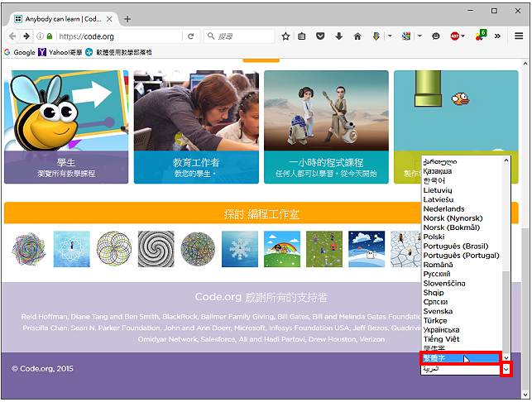532x402 pixels.
Task: Show bookmarks list icon in toolbar
Action: coord(302,36)
